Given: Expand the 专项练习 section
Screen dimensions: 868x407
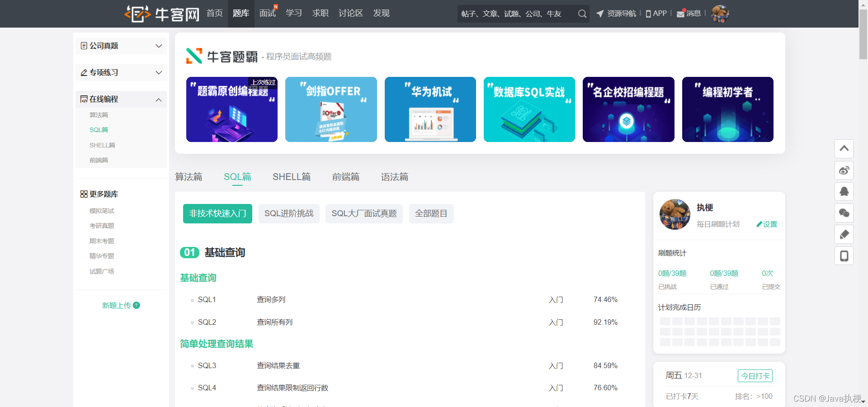Looking at the screenshot, I should pyautogui.click(x=121, y=72).
